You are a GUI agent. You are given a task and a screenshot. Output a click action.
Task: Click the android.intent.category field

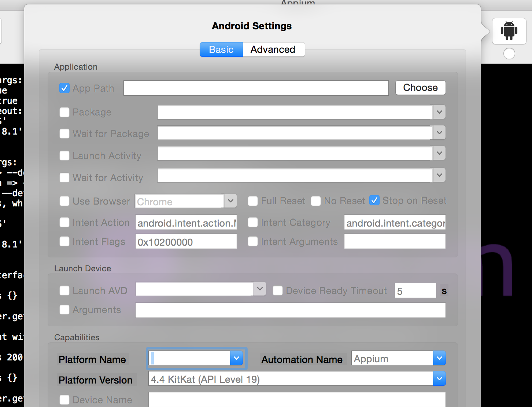click(395, 222)
